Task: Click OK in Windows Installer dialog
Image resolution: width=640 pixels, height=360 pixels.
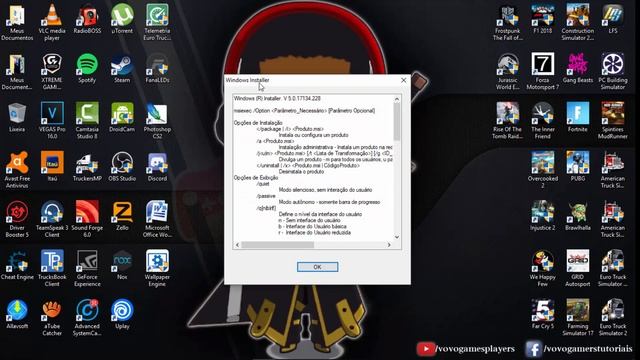Action: pos(317,267)
